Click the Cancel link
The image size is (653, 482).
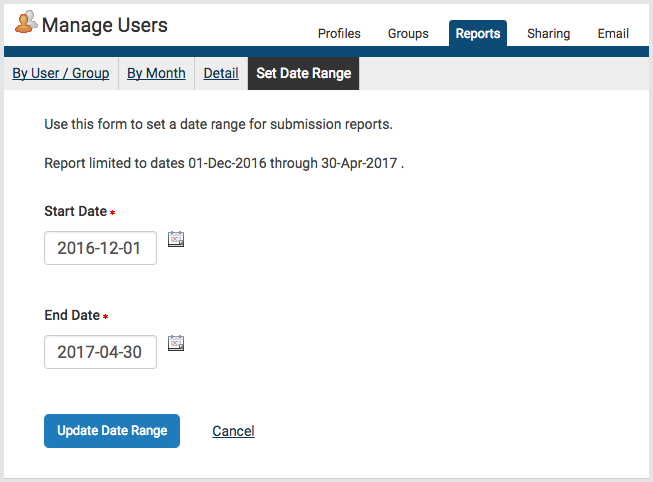[233, 431]
